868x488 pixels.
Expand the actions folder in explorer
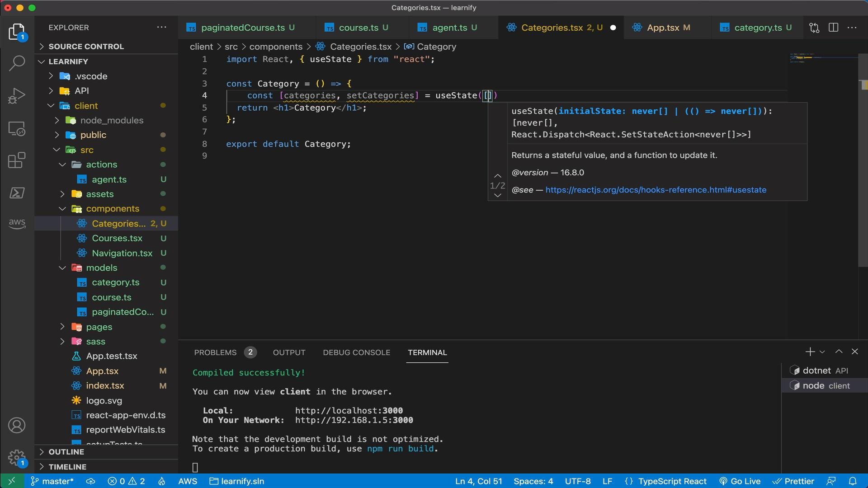tap(101, 164)
